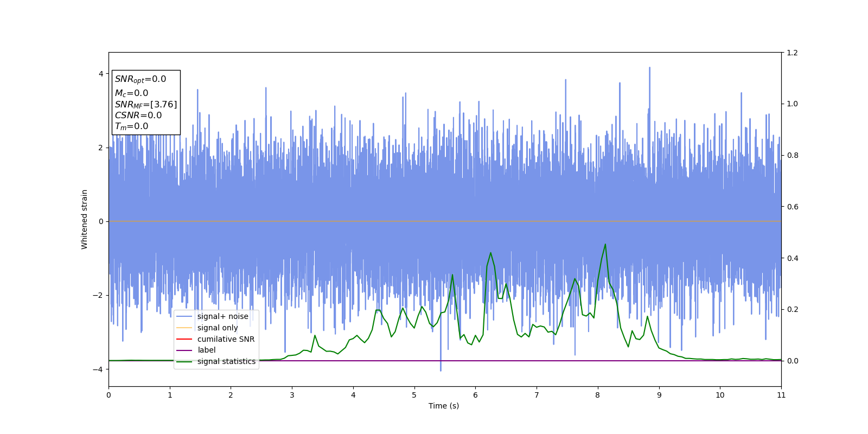This screenshot has height=434, width=868.
Task: Click left y-axis tick label −4
Action: point(98,369)
